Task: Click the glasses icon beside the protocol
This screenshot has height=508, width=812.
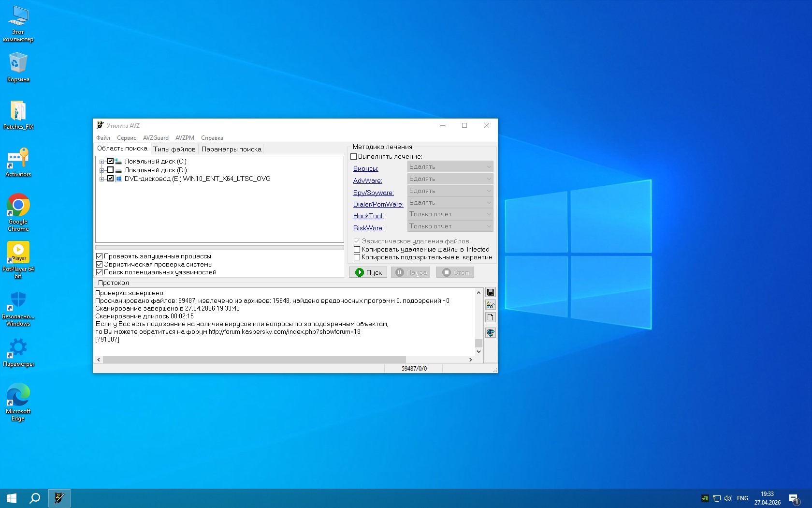Action: point(490,305)
